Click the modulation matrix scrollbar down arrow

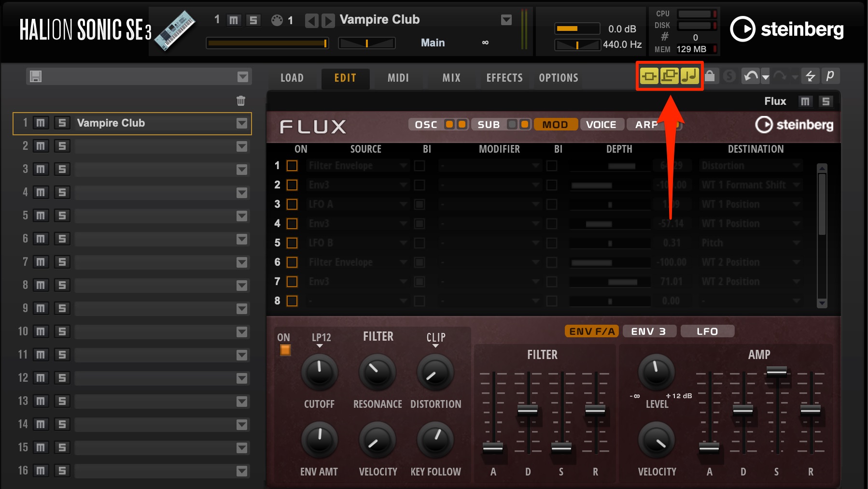click(822, 303)
